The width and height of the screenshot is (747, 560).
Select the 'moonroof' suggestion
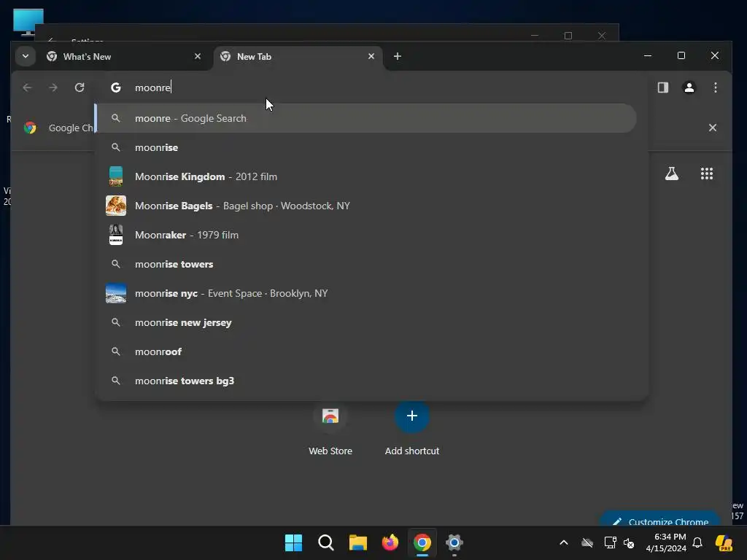click(366, 351)
